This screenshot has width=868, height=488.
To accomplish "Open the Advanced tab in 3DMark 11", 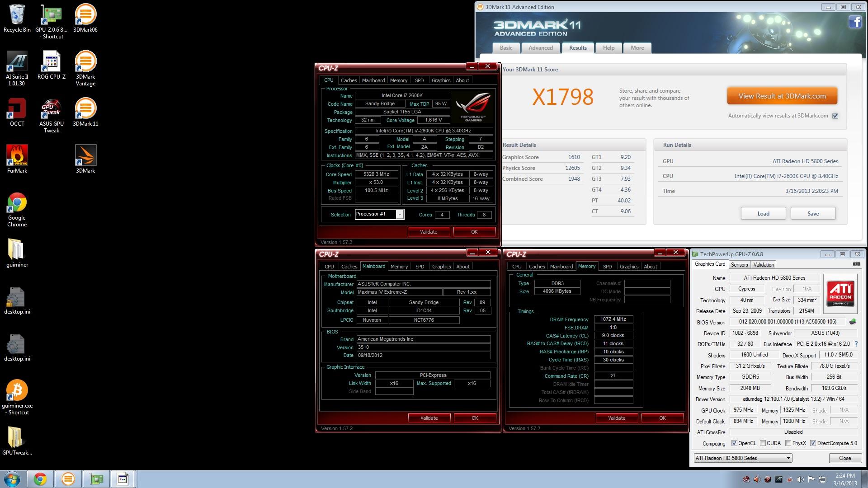I will [541, 48].
